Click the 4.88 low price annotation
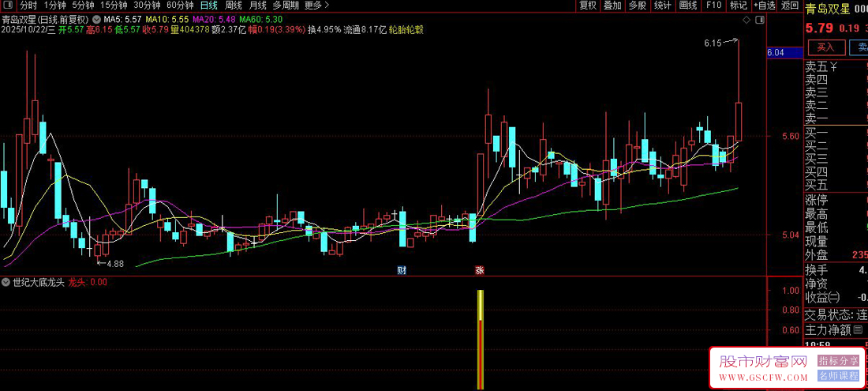 115,264
